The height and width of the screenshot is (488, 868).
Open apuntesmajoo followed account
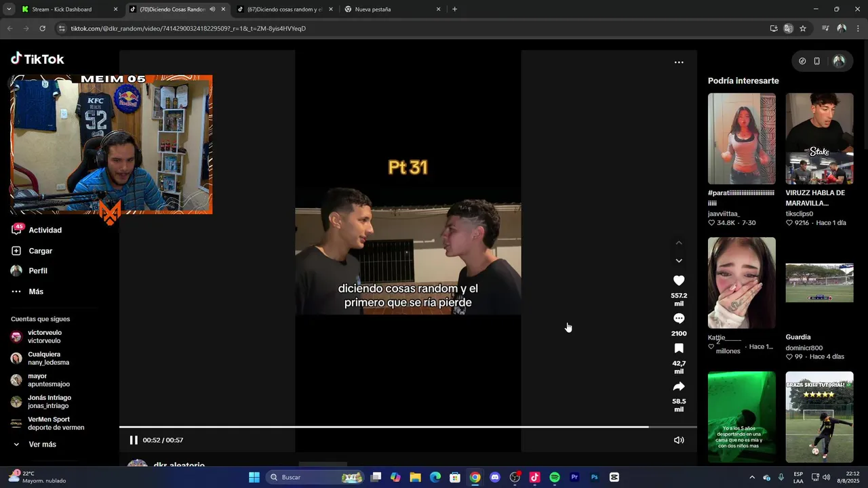coord(40,380)
